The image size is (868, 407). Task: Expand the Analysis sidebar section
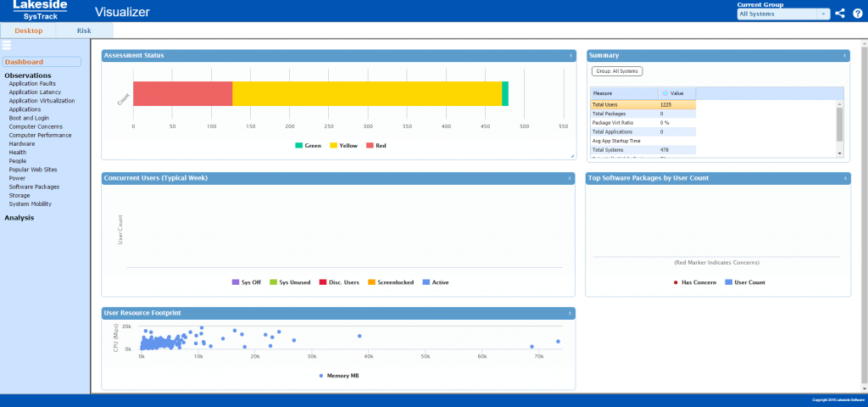coord(19,218)
